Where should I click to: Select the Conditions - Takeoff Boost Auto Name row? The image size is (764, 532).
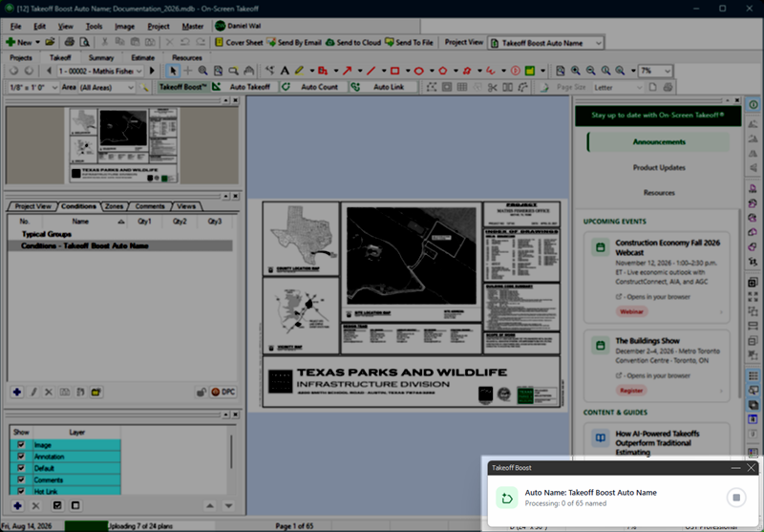[120, 246]
